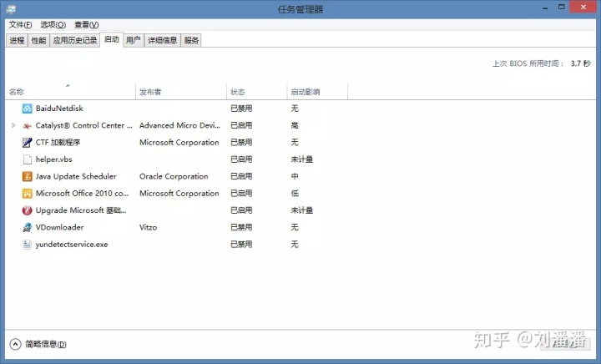Open the 查看(V) menu
601x364 pixels.
(x=87, y=25)
